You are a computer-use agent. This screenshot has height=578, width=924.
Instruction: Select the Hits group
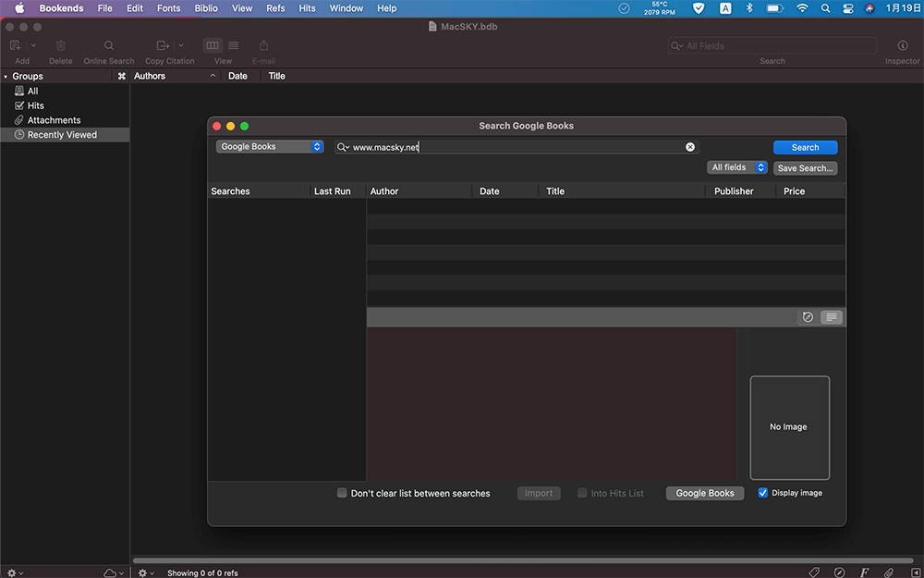click(x=65, y=105)
